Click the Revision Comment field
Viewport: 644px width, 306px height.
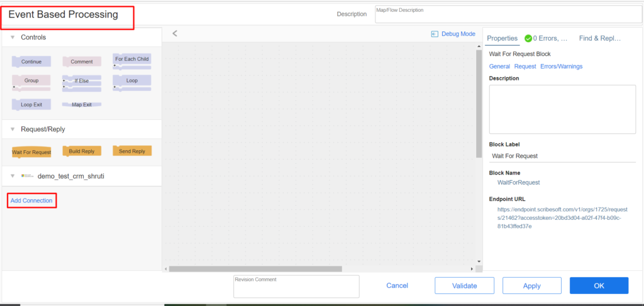point(296,287)
